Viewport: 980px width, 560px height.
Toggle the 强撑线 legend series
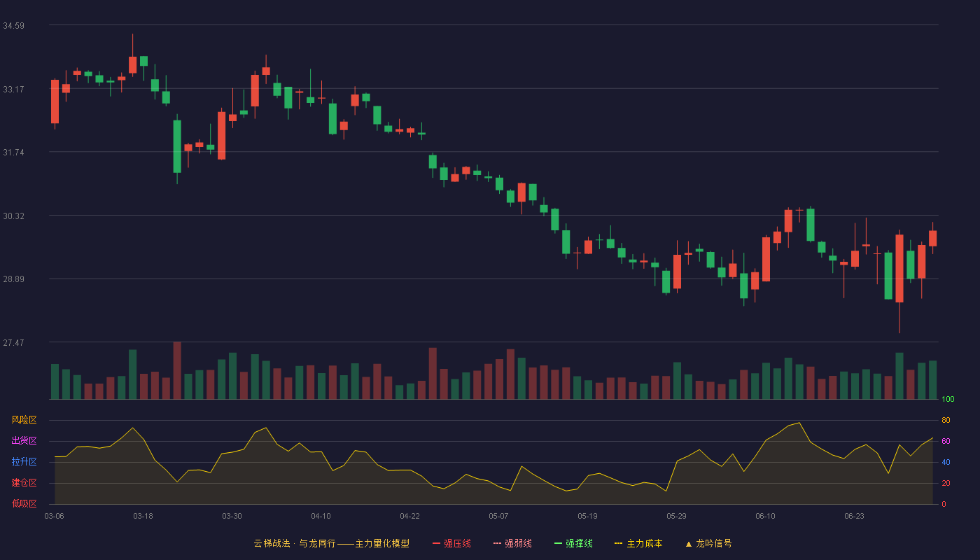(x=573, y=543)
